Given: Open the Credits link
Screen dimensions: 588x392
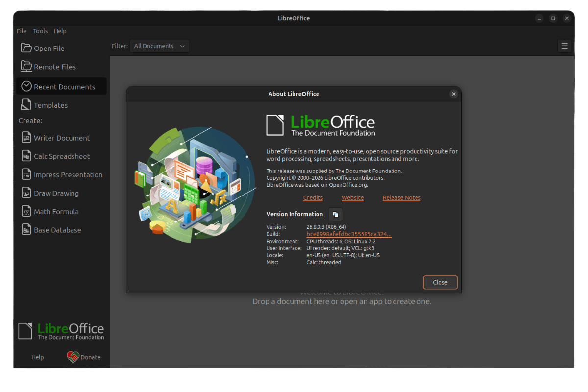Looking at the screenshot, I should pyautogui.click(x=313, y=197).
